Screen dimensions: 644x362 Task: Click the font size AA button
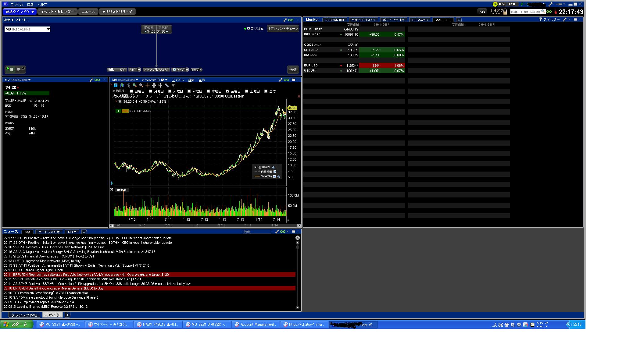pos(482,12)
